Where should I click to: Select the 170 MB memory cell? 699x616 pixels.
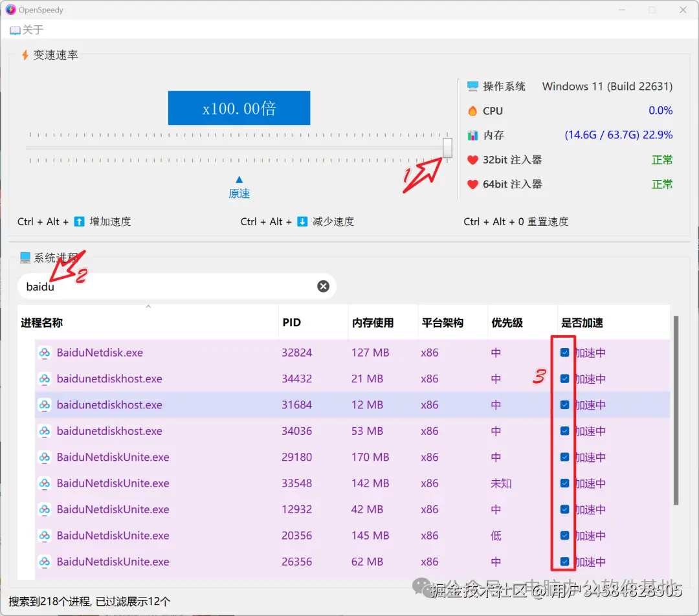tap(370, 457)
